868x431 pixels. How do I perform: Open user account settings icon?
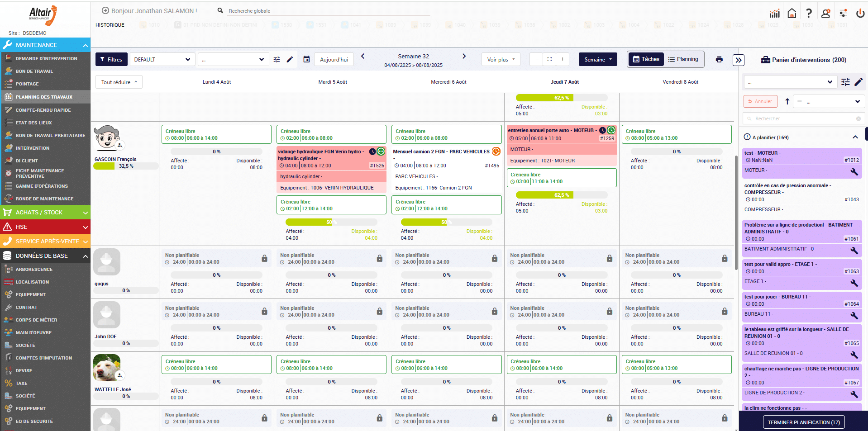[x=826, y=13]
